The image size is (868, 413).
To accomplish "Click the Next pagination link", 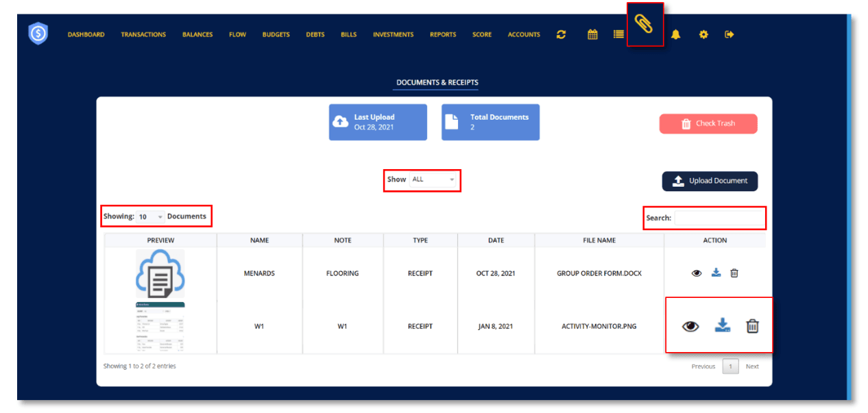I will coord(752,366).
